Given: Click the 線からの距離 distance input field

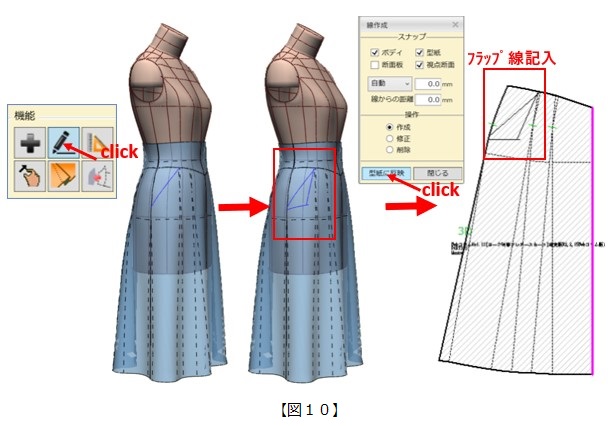Looking at the screenshot, I should coord(429,101).
